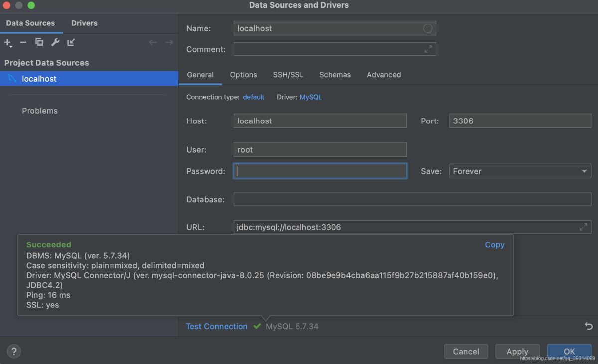
Task: Expand the Comment field with expand icon
Action: [428, 49]
